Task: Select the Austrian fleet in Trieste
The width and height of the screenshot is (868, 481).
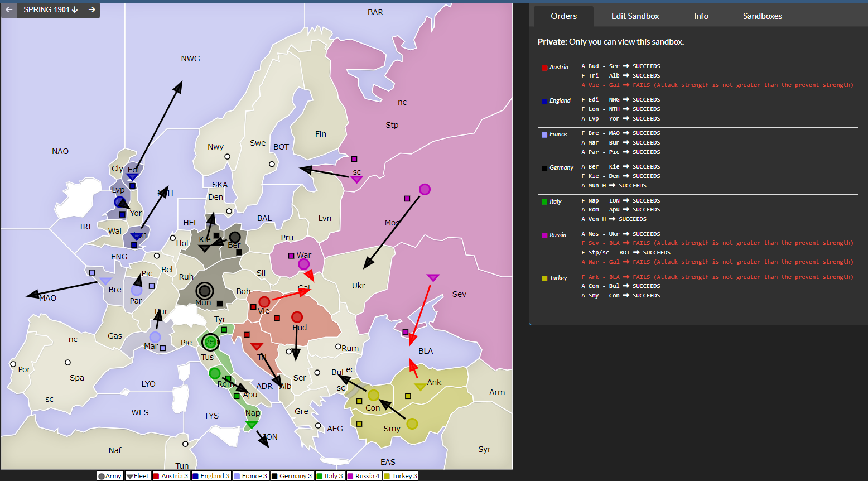Action: (257, 347)
